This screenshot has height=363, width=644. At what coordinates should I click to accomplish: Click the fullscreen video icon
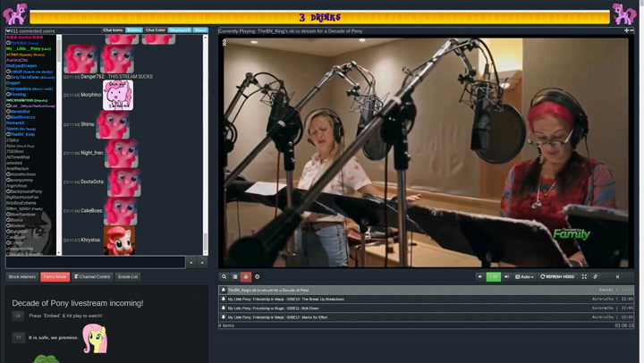[584, 277]
